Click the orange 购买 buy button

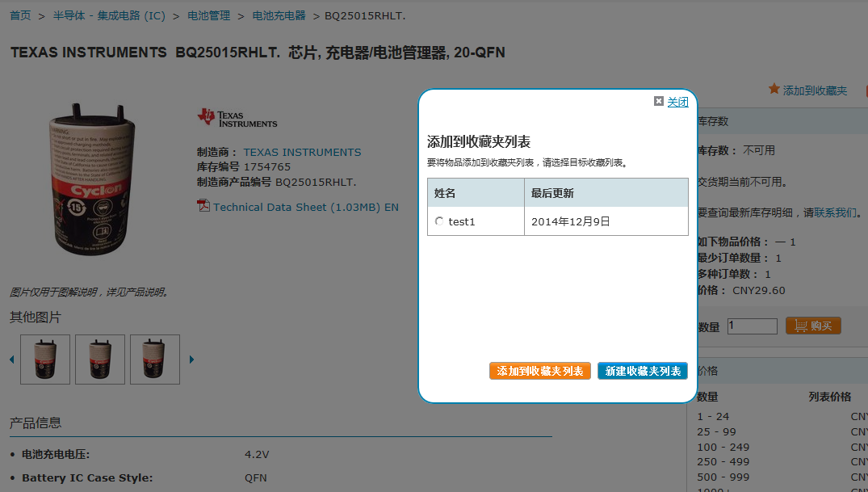pyautogui.click(x=813, y=326)
